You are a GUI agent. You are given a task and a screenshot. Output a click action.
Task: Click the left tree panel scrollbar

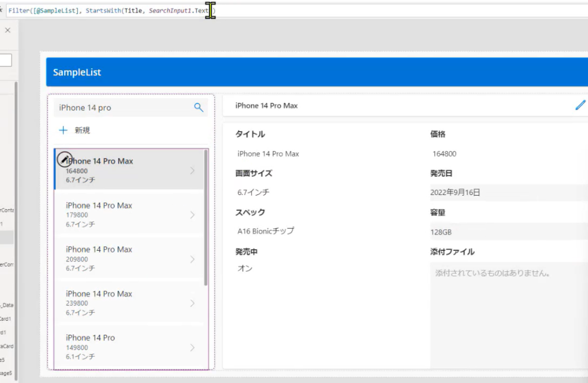tap(16, 231)
